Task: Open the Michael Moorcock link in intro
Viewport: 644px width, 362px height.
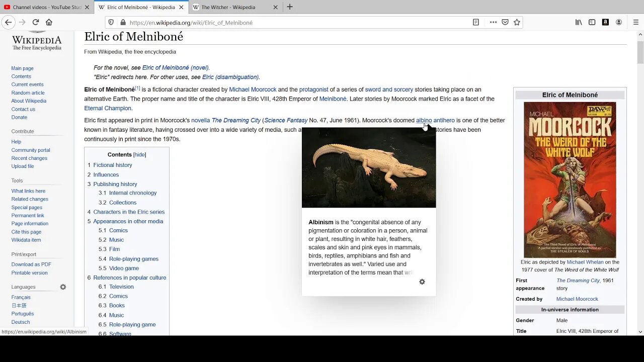Action: tap(253, 89)
